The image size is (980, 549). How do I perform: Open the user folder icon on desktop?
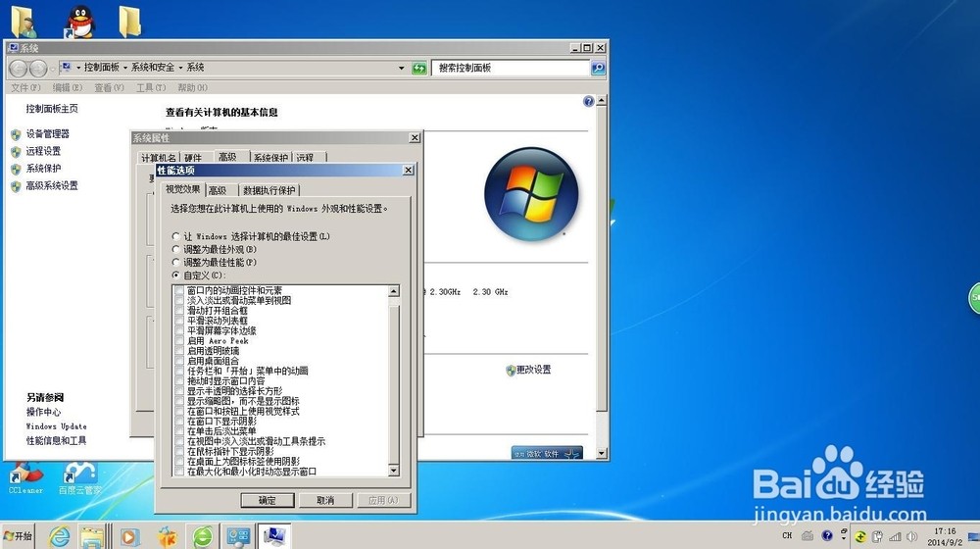click(24, 22)
